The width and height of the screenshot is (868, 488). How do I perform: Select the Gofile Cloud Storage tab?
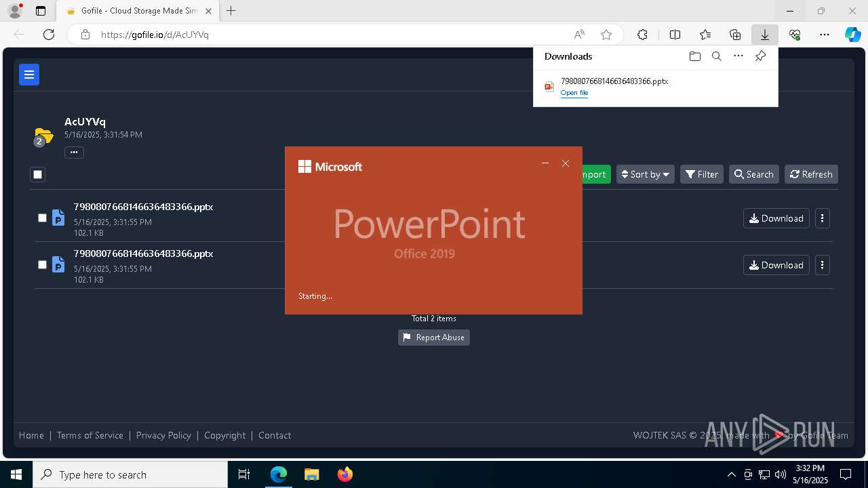138,11
